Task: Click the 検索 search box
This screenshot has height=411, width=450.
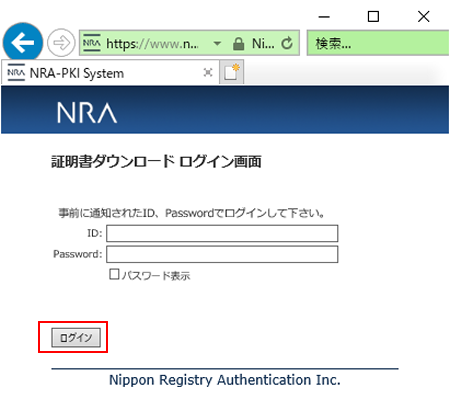Action: 378,43
